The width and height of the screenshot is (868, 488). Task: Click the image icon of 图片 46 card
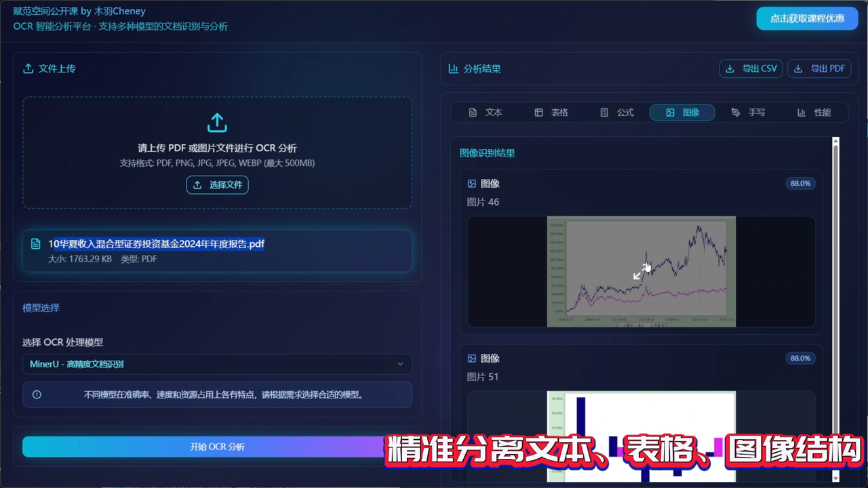coord(472,184)
